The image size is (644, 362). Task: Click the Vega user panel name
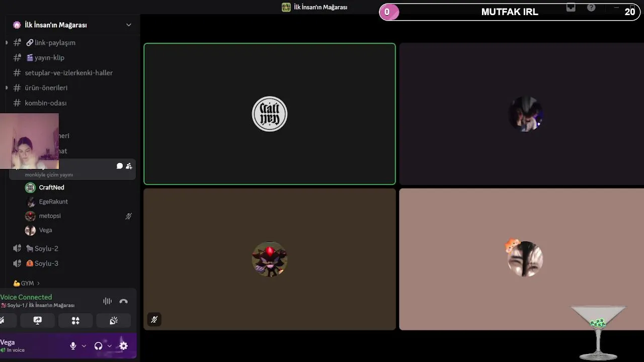pyautogui.click(x=8, y=342)
